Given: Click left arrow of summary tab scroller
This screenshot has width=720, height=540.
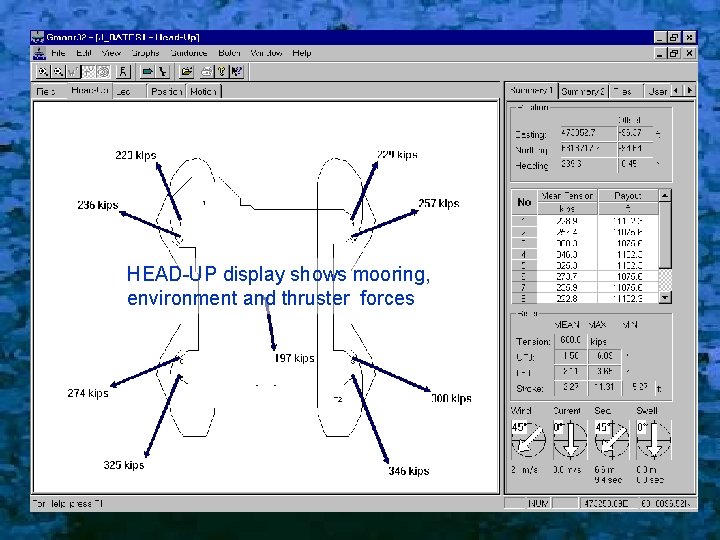Looking at the screenshot, I should pos(676,90).
